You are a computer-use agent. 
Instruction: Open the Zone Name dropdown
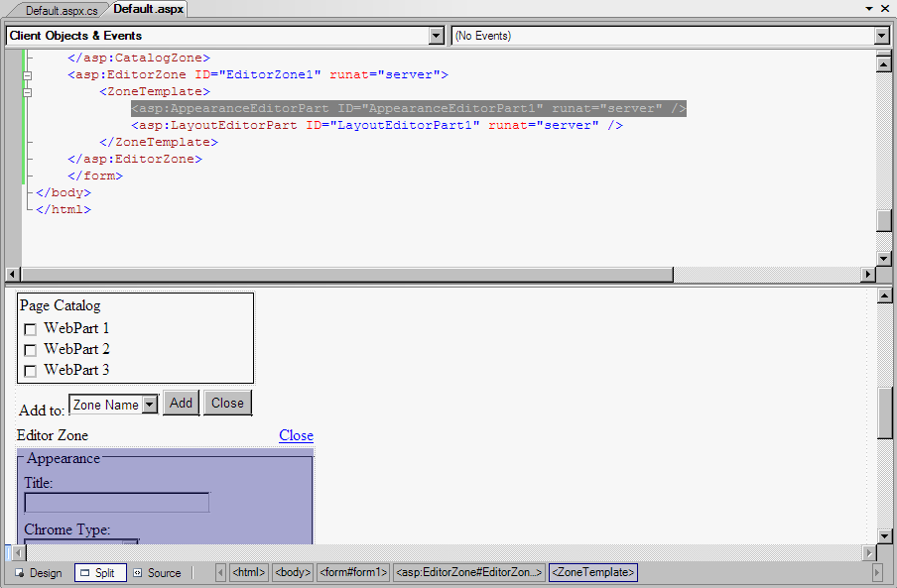pos(149,405)
